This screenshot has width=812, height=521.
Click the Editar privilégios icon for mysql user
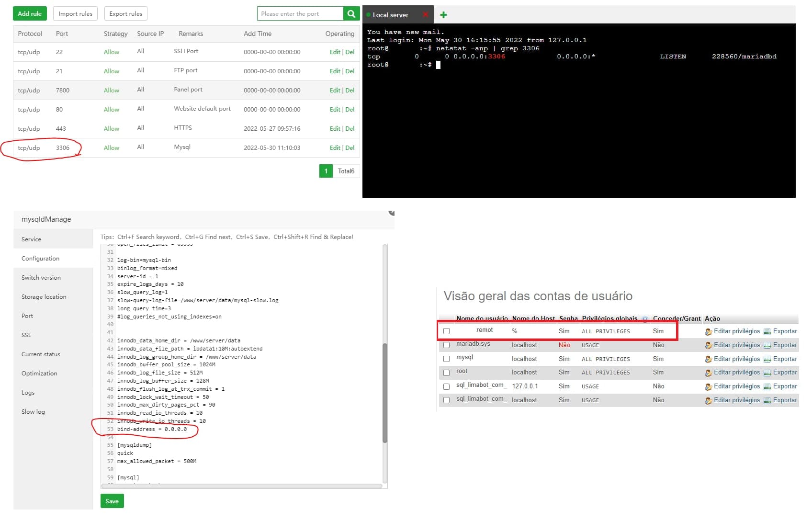(708, 359)
